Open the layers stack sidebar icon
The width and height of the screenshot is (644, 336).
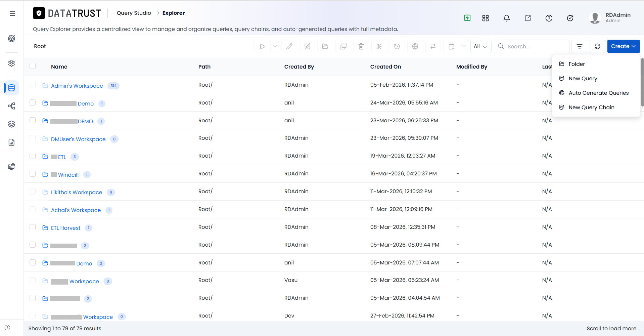pyautogui.click(x=12, y=124)
